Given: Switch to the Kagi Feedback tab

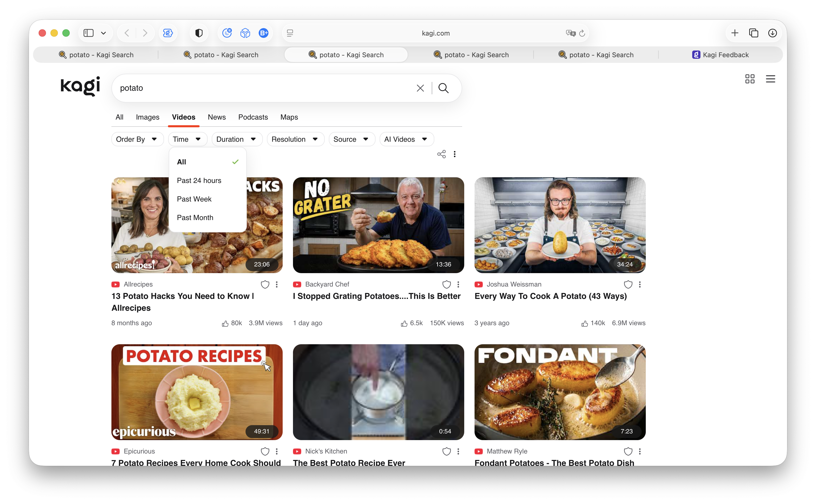Looking at the screenshot, I should [x=721, y=55].
